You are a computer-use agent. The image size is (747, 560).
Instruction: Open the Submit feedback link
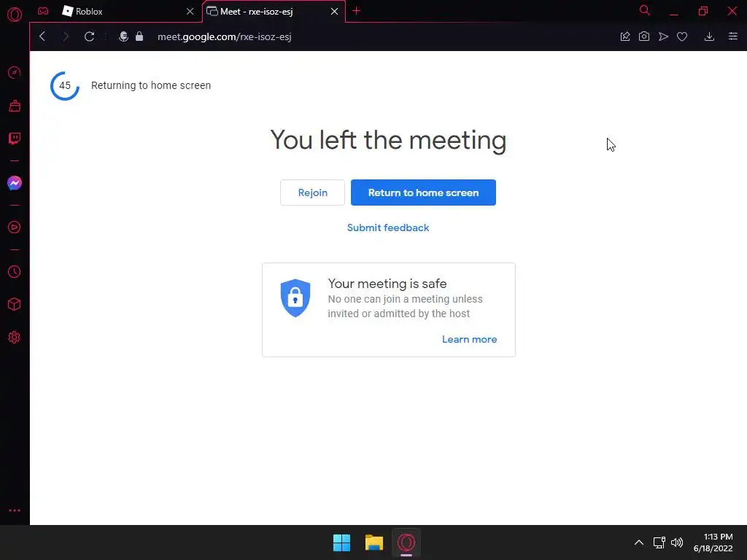point(388,227)
